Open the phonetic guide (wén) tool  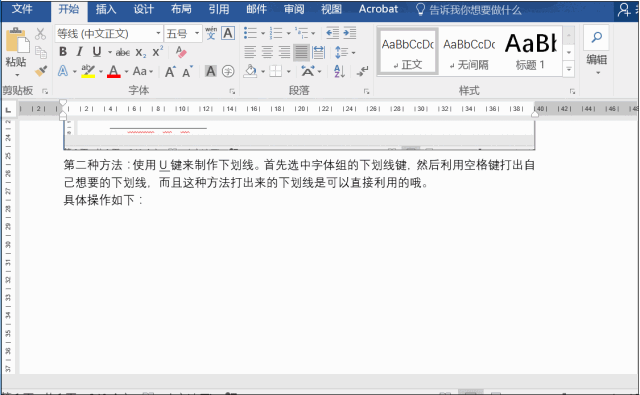(211, 33)
